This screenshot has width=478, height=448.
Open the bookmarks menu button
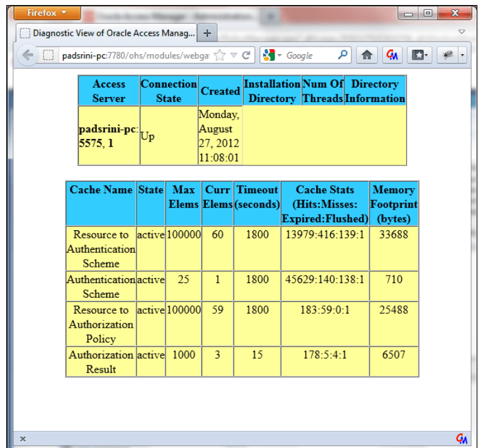(419, 55)
